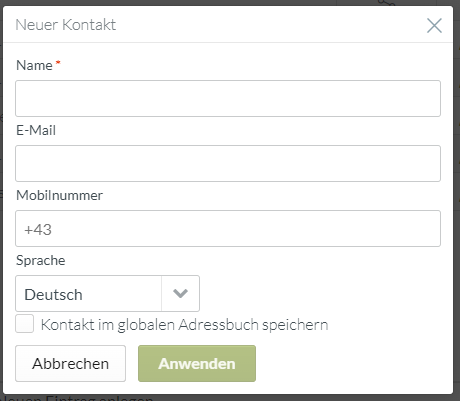The image size is (460, 401).
Task: Open the Sprache dropdown showing Deutsch
Action: [x=107, y=293]
